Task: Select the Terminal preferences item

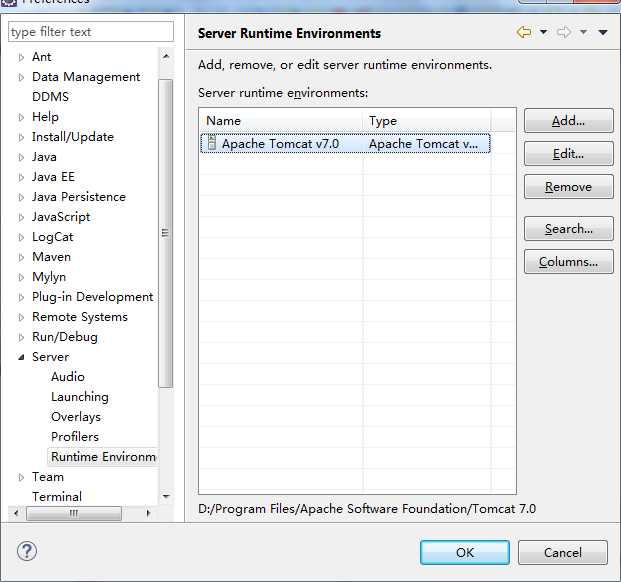Action: click(x=57, y=496)
